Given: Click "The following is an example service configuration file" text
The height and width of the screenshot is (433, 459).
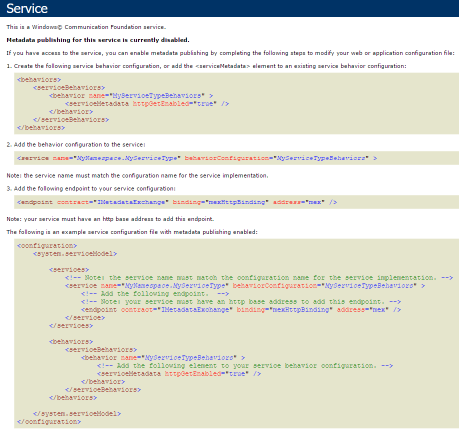Looking at the screenshot, I should (x=132, y=232).
